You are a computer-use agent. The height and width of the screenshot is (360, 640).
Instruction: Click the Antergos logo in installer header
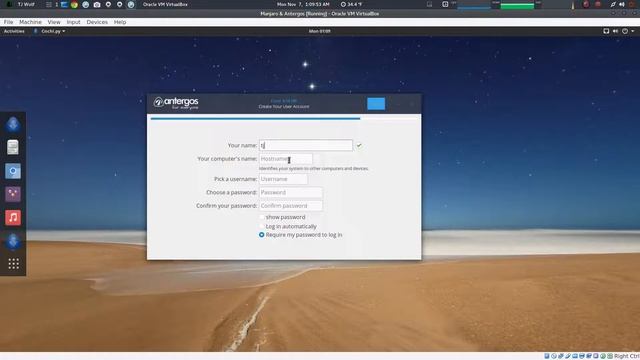[176, 102]
